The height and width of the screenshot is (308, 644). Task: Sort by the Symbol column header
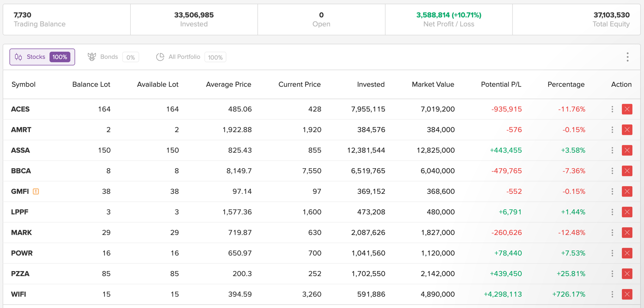23,84
